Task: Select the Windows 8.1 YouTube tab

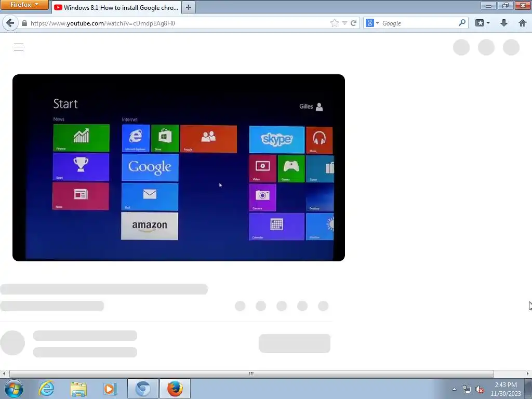Action: [x=116, y=7]
